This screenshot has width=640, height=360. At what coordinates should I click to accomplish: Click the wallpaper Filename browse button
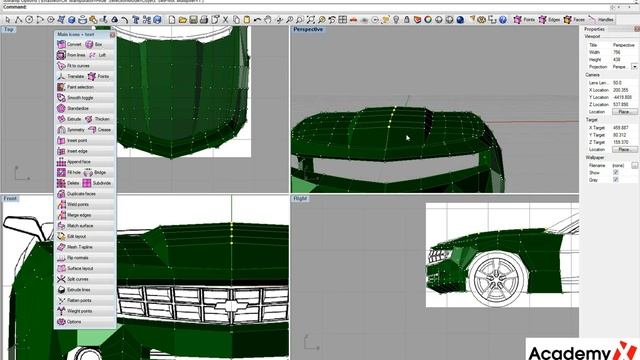[x=634, y=165]
